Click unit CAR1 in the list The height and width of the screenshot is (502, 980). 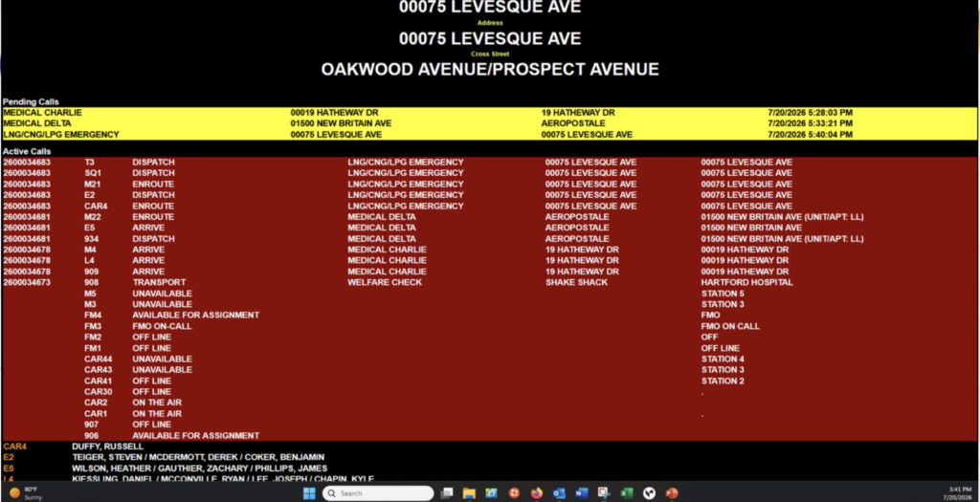[x=97, y=413]
